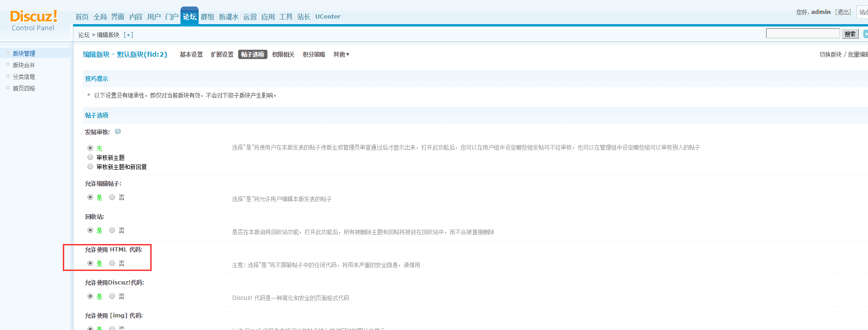Image resolution: width=868 pixels, height=330 pixels.
Task: Select 无 for 发帖审核
Action: coord(90,148)
